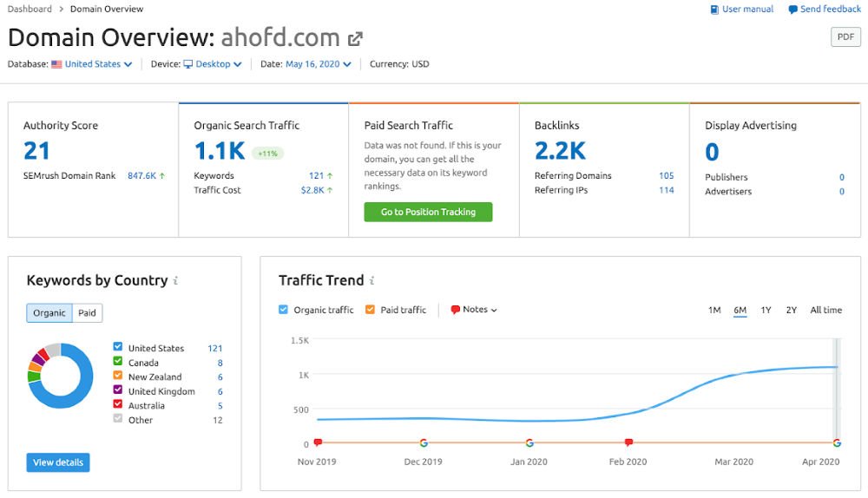Click the Display Advertising 0 value

coord(712,152)
